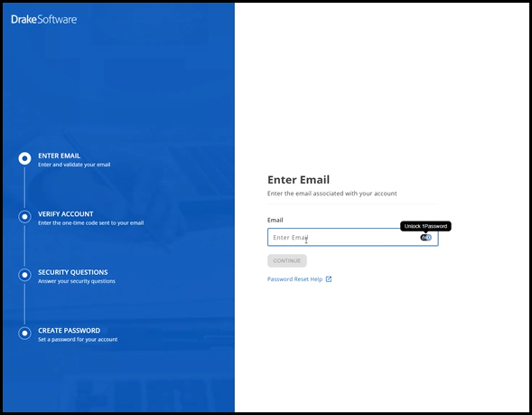Select the Security Questions step circle icon
The image size is (532, 415).
[24, 275]
